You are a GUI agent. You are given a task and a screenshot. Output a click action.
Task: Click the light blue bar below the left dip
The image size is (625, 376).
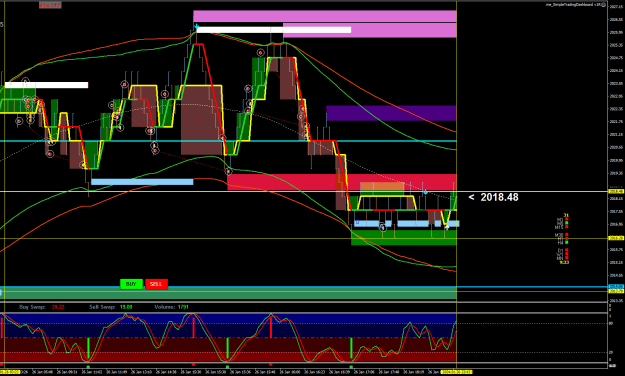coord(142,182)
